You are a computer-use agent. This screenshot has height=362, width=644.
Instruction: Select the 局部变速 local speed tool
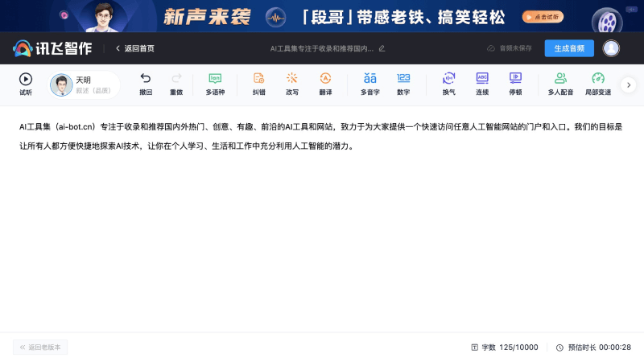[x=597, y=84]
